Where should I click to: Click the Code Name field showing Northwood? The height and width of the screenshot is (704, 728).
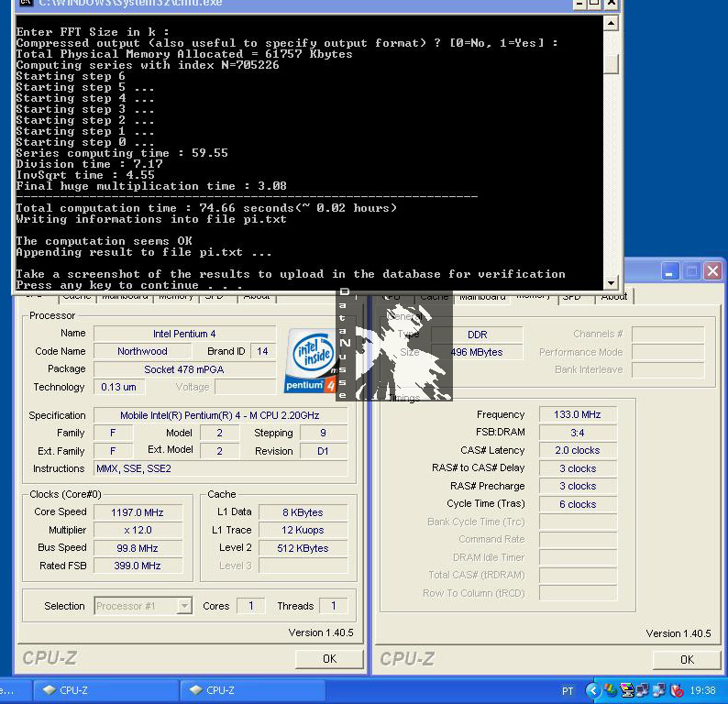click(142, 351)
